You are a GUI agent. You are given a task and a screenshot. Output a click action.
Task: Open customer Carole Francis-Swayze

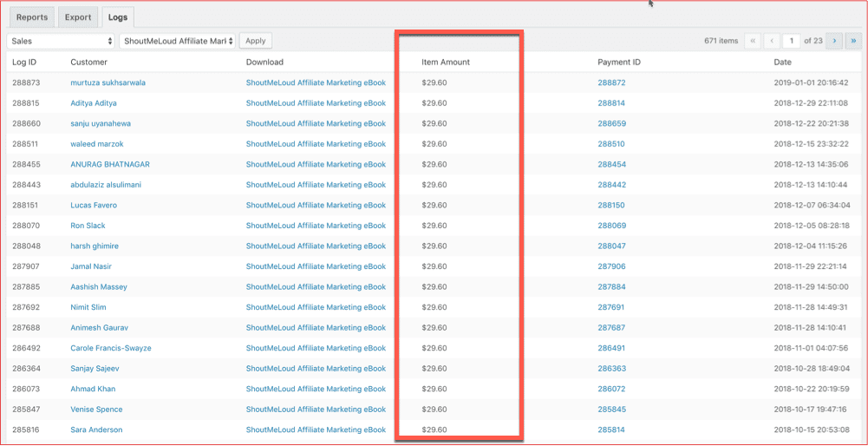coord(111,349)
